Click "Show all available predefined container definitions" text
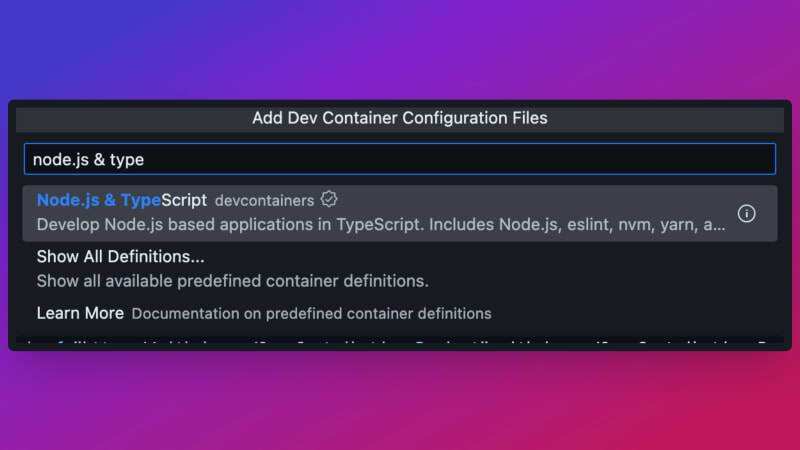This screenshot has width=800, height=450. pyautogui.click(x=232, y=281)
